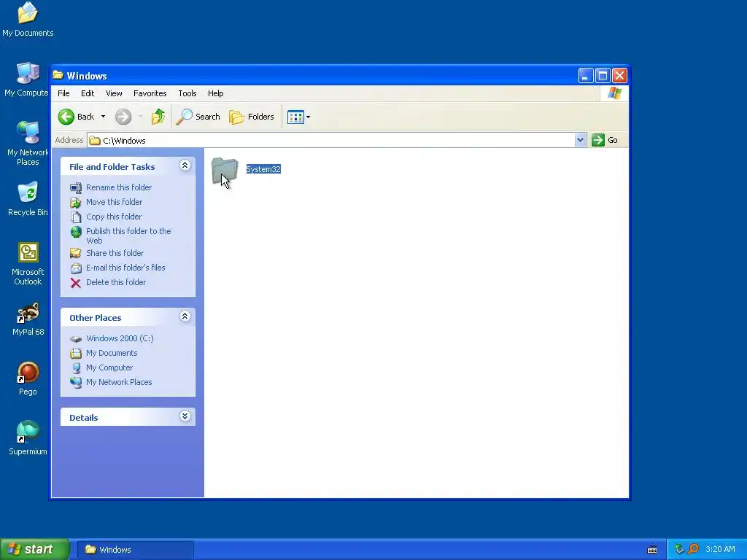Open the File menu
The width and height of the screenshot is (747, 560).
point(63,93)
